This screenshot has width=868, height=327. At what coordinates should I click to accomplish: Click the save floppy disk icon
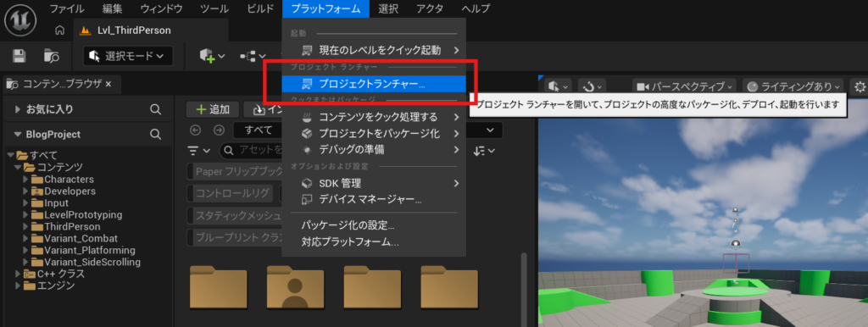tap(19, 56)
